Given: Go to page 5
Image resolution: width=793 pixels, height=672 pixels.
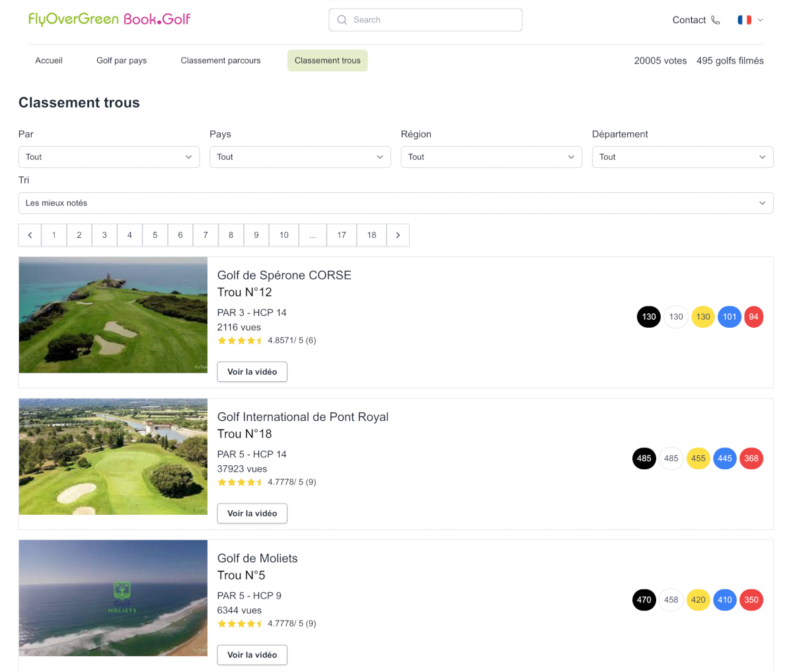Looking at the screenshot, I should tap(155, 235).
